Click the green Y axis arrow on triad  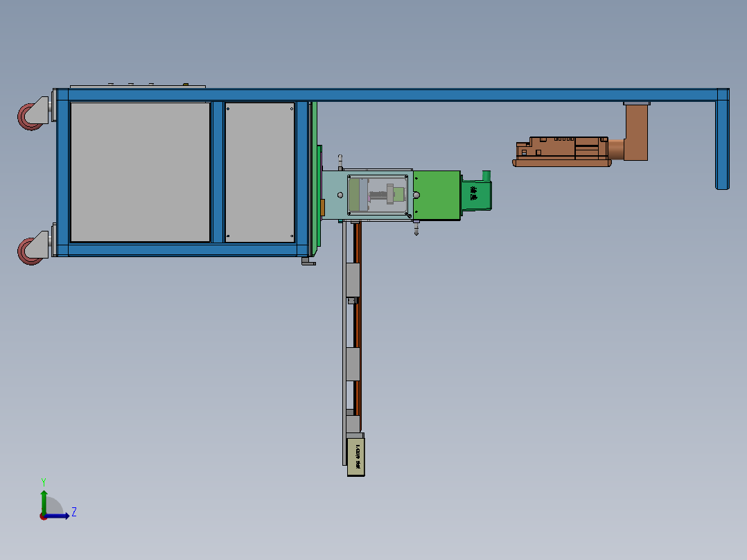point(44,501)
